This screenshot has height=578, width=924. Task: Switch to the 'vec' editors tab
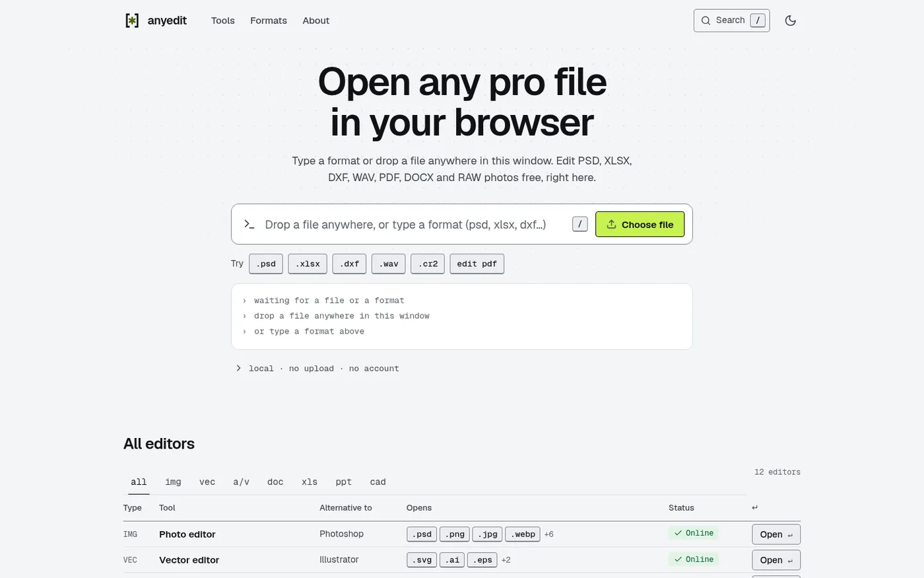click(x=207, y=482)
